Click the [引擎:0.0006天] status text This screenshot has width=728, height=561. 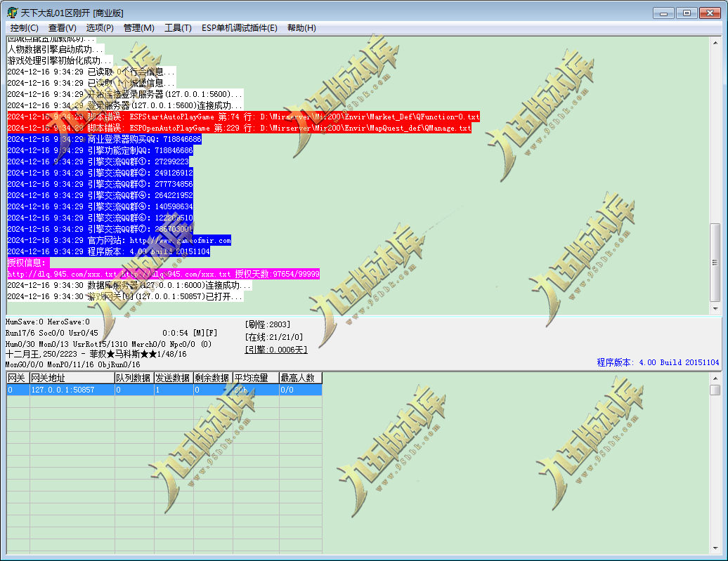point(276,350)
